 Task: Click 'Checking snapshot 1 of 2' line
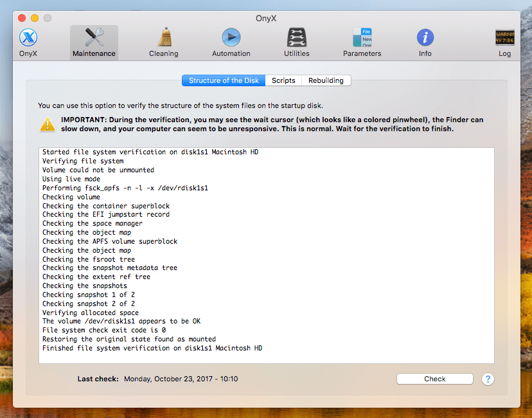coord(89,295)
